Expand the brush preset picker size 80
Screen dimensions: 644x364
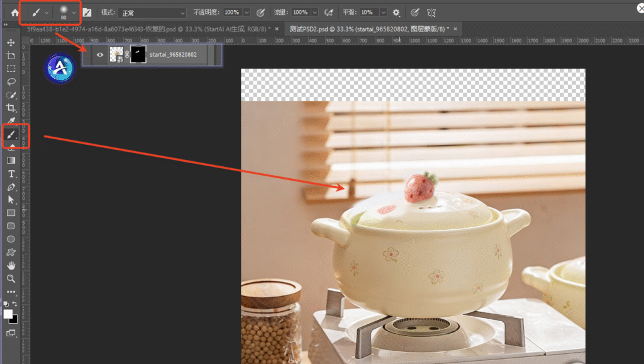pyautogui.click(x=75, y=13)
